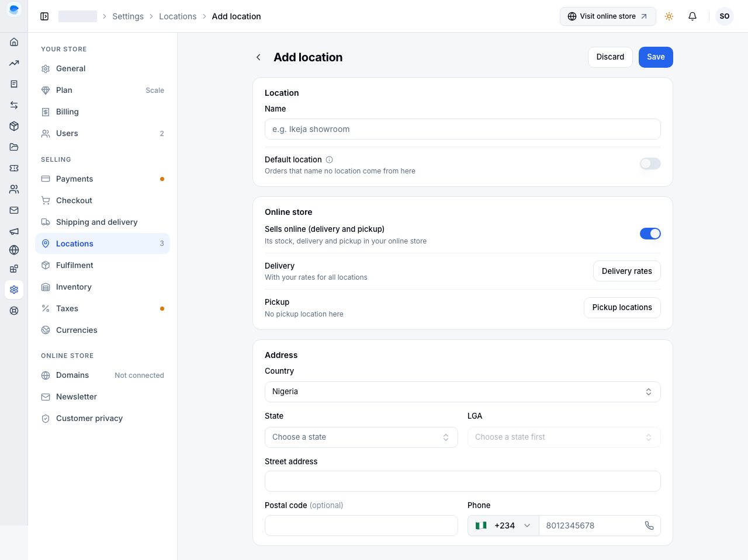
Task: Collapse the sidebar with the panel icon
Action: point(44,16)
